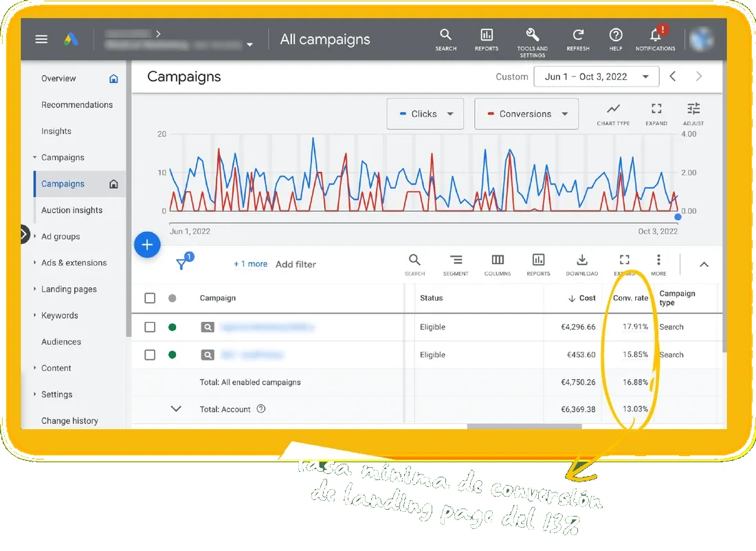Open Recommendations in the sidebar
This screenshot has height=551, width=756.
pos(77,105)
